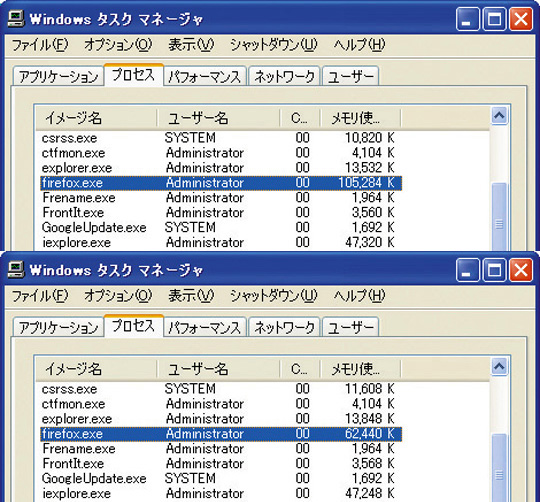
Task: Open シャットダウン(U) menu in lower window
Action: pyautogui.click(x=273, y=296)
